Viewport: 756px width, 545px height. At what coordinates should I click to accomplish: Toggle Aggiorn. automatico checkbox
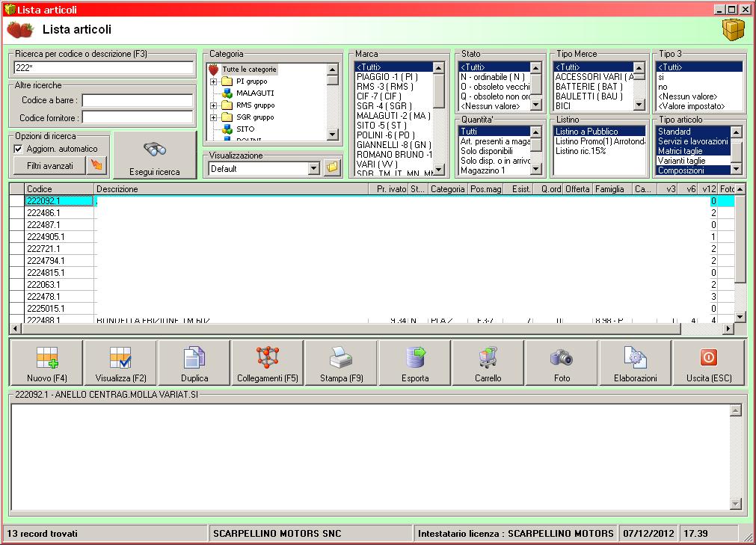point(19,149)
